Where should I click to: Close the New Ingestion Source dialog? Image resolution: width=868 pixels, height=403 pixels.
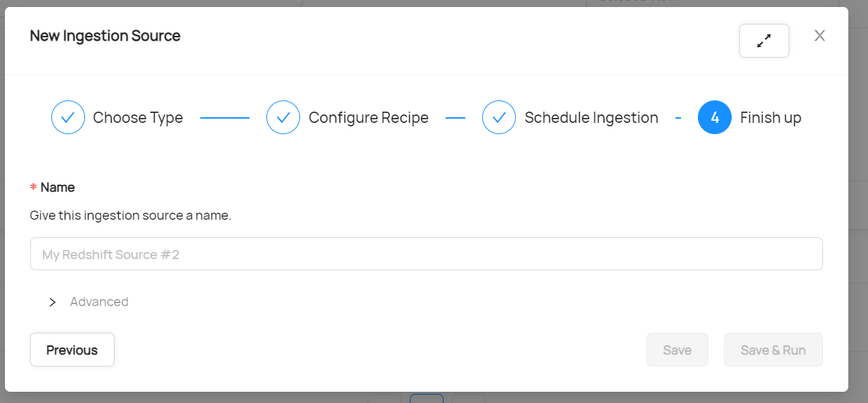(x=820, y=36)
